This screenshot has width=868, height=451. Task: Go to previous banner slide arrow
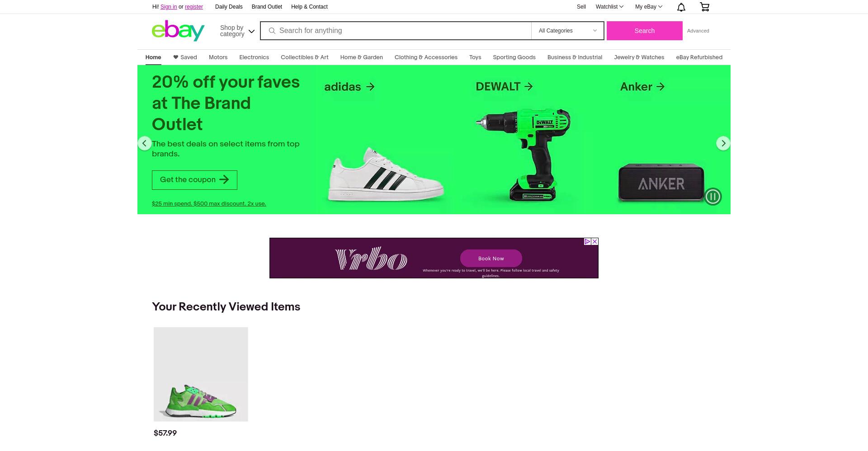pos(144,143)
